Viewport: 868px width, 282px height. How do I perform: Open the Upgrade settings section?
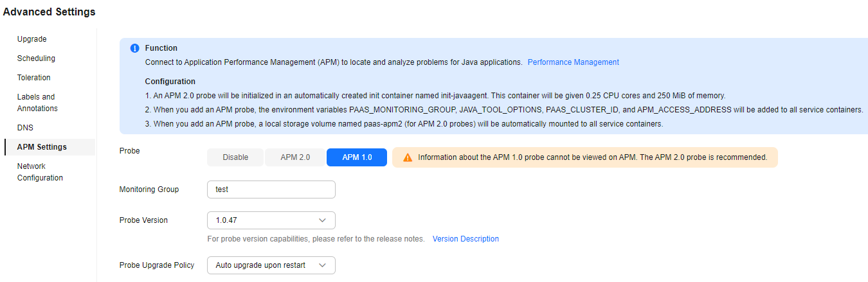pyautogui.click(x=32, y=39)
